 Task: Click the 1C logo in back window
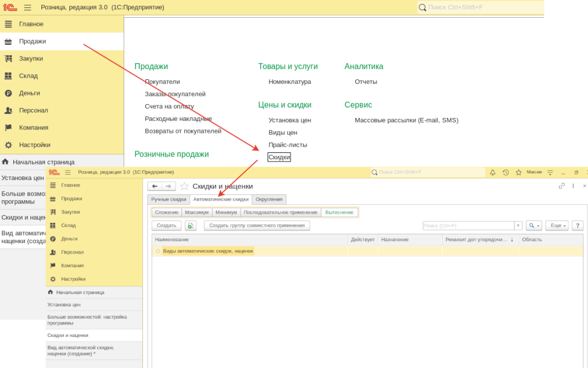pos(10,7)
